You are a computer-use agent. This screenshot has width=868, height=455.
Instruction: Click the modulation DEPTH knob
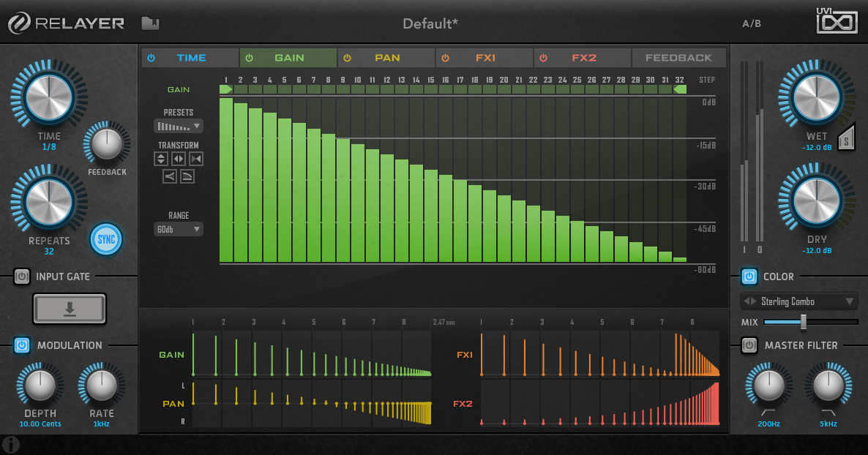[x=40, y=386]
